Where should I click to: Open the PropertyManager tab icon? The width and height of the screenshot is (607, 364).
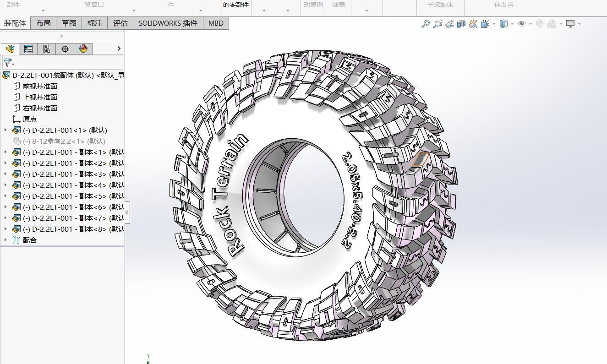pos(28,49)
